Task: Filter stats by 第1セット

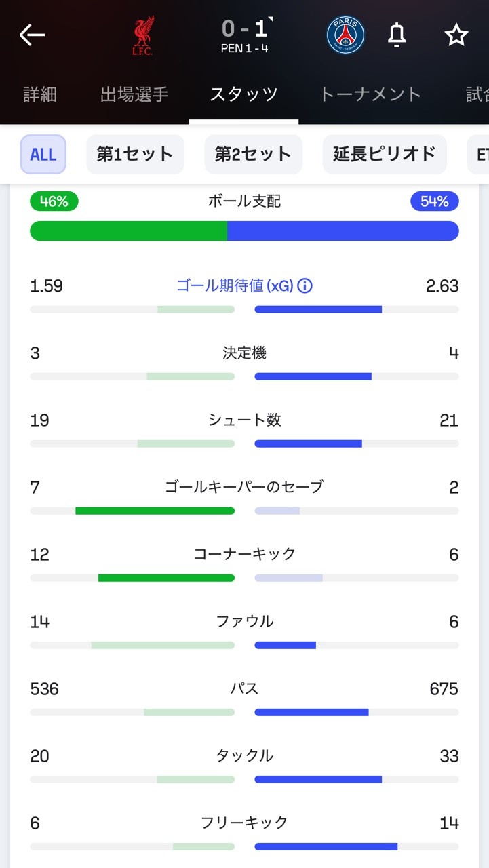Action: click(135, 155)
